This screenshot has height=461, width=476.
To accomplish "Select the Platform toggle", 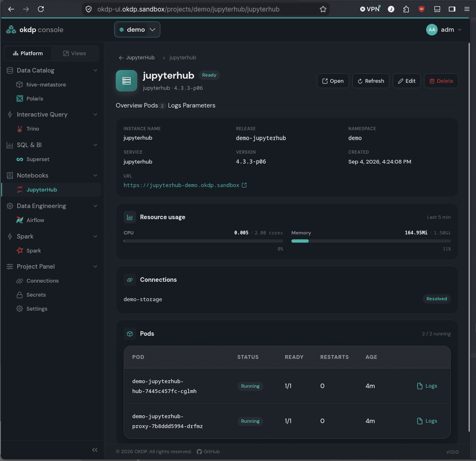I will click(x=28, y=54).
